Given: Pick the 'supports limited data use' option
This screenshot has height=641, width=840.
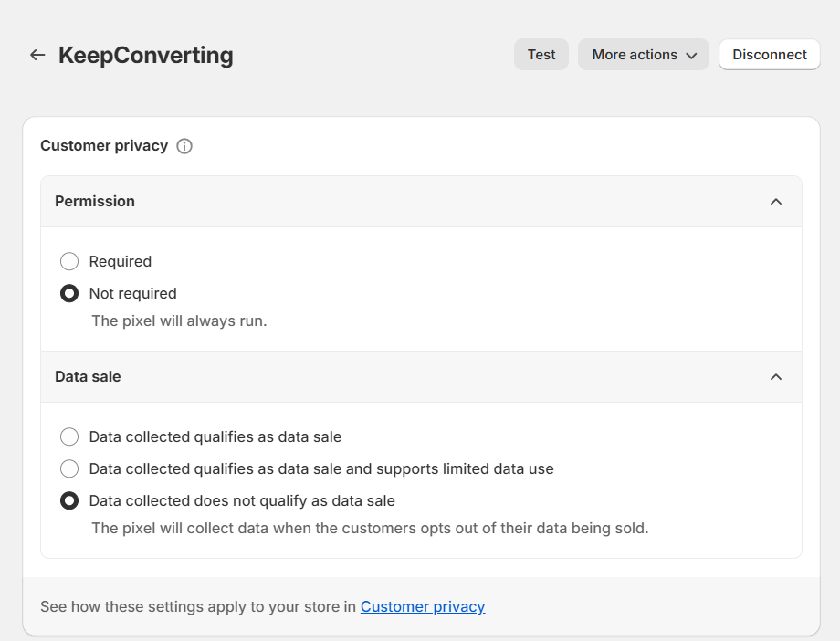Looking at the screenshot, I should pos(69,469).
